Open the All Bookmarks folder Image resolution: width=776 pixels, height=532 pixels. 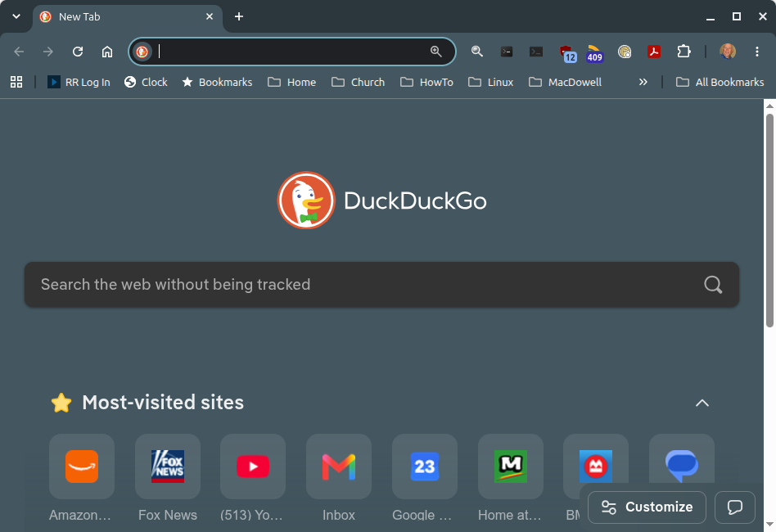[x=720, y=82]
